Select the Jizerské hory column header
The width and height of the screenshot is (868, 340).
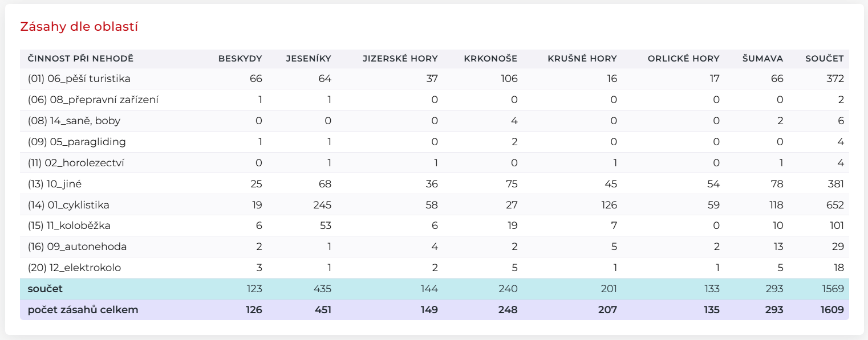[400, 59]
